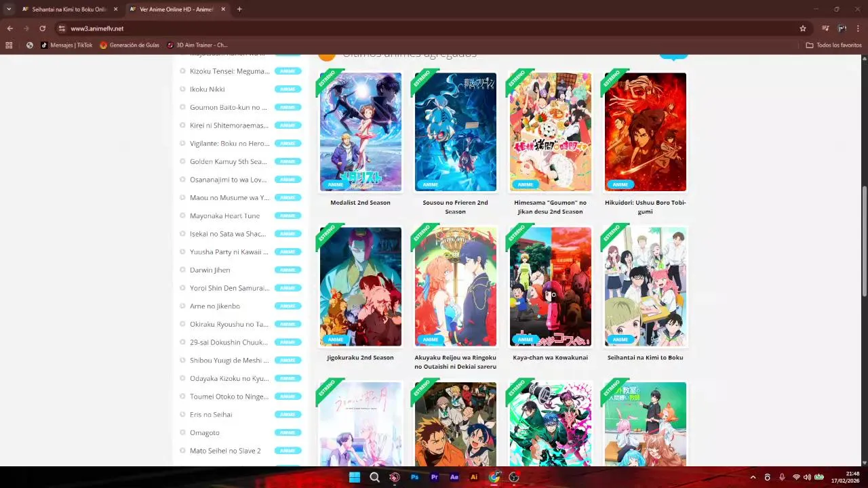Click the Chrome icon in the taskbar
The image size is (868, 488).
pyautogui.click(x=494, y=477)
